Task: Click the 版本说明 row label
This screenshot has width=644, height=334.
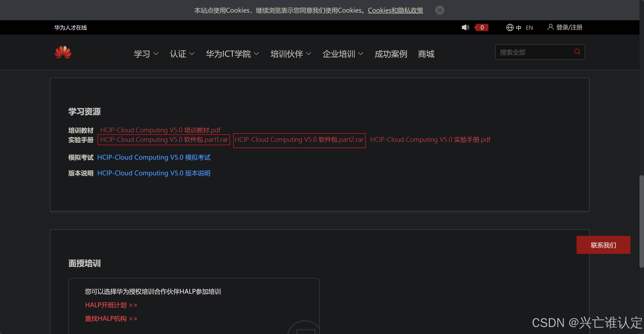Action: [81, 173]
